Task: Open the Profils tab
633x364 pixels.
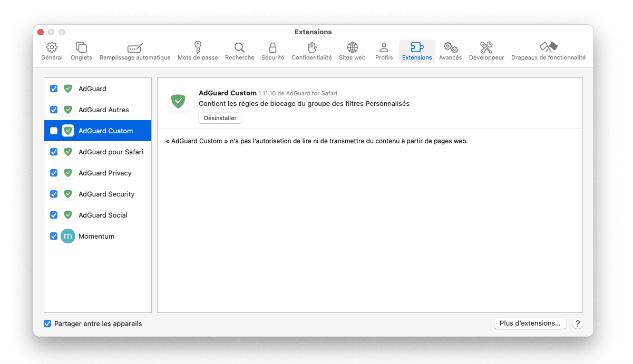Action: [x=384, y=51]
